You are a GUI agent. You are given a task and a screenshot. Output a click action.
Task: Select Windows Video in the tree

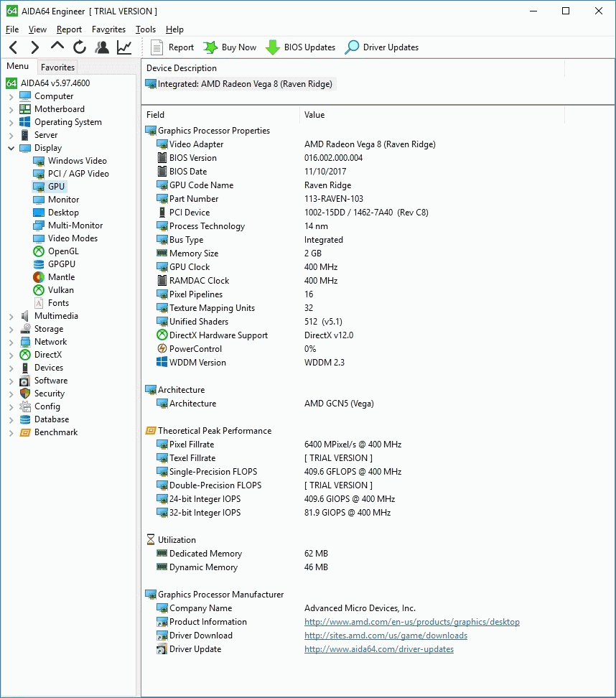(x=77, y=161)
